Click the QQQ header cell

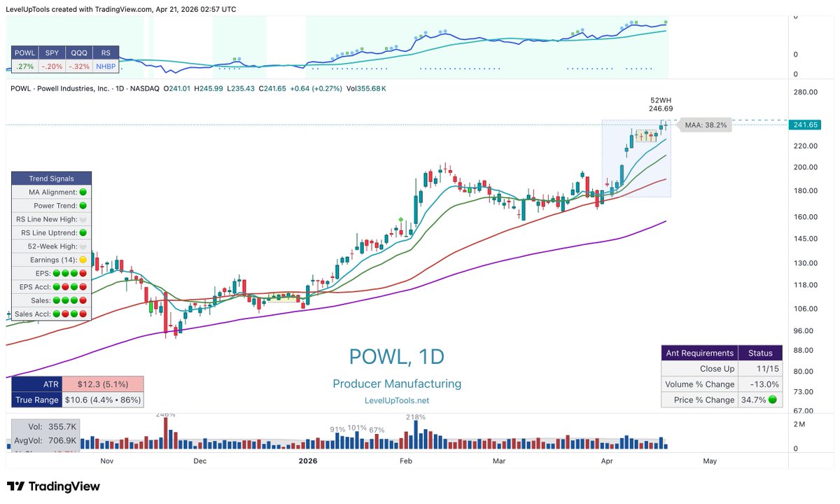click(79, 53)
